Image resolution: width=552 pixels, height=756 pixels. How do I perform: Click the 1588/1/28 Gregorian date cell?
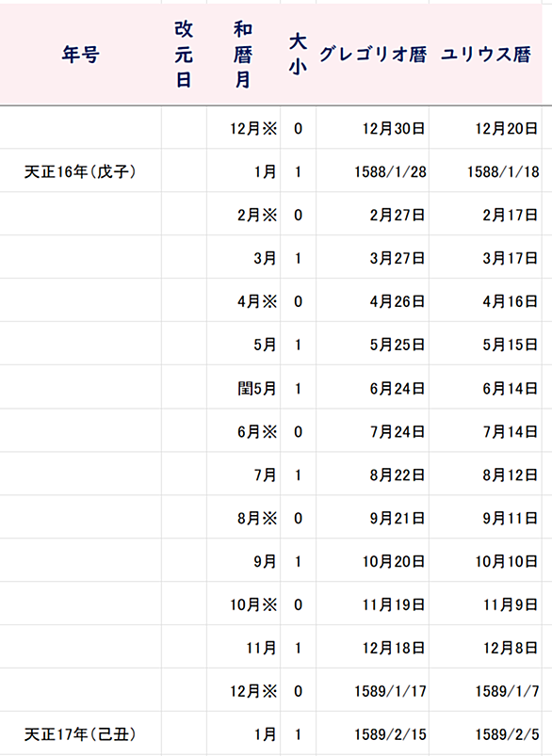point(372,171)
